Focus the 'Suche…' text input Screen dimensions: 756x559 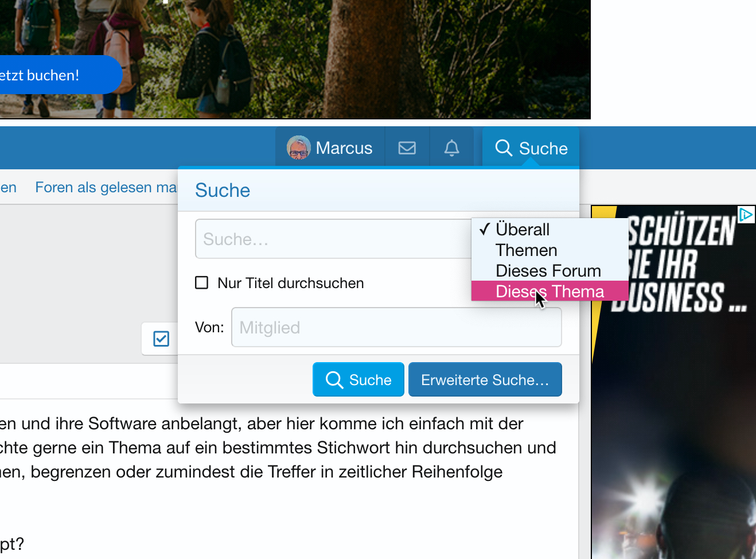pyautogui.click(x=333, y=239)
